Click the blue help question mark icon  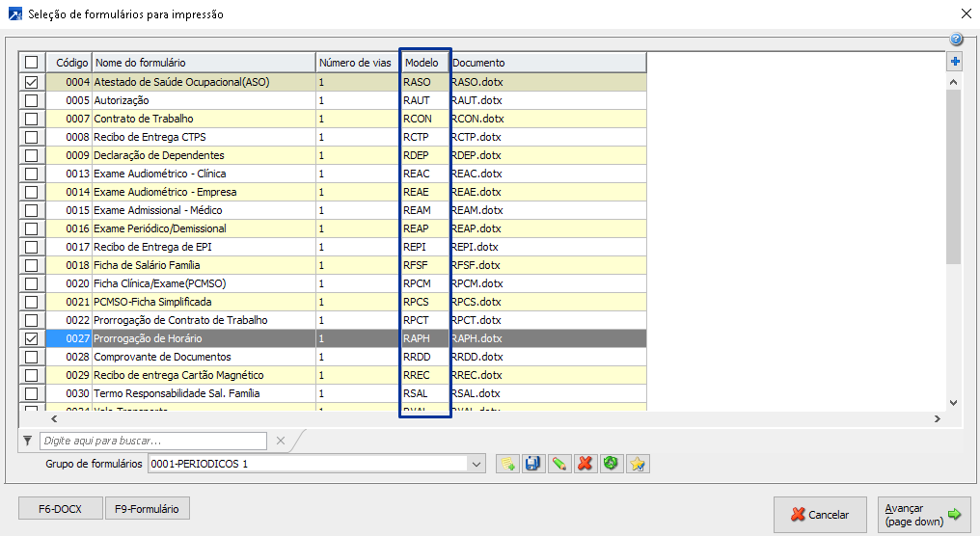point(956,40)
